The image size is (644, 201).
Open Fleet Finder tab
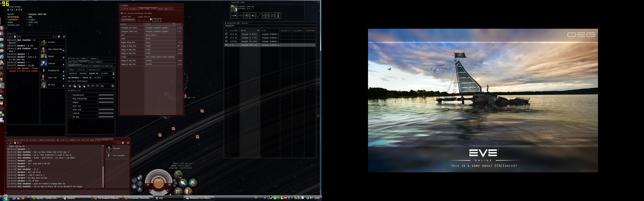(95, 62)
